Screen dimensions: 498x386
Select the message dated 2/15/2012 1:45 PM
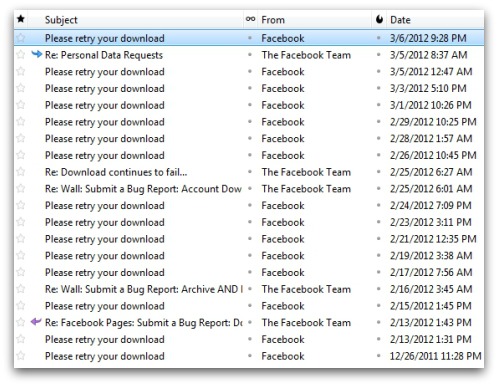[x=249, y=306]
